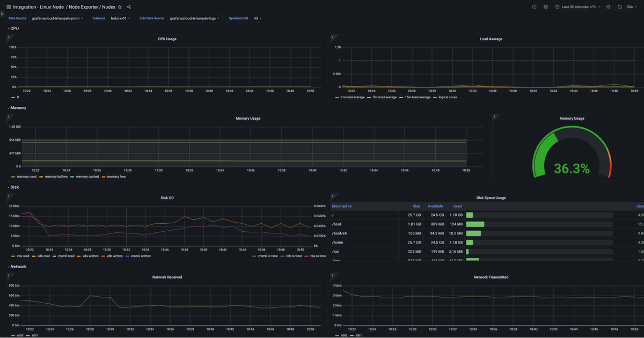Toggle the memory used legend series

(24, 177)
